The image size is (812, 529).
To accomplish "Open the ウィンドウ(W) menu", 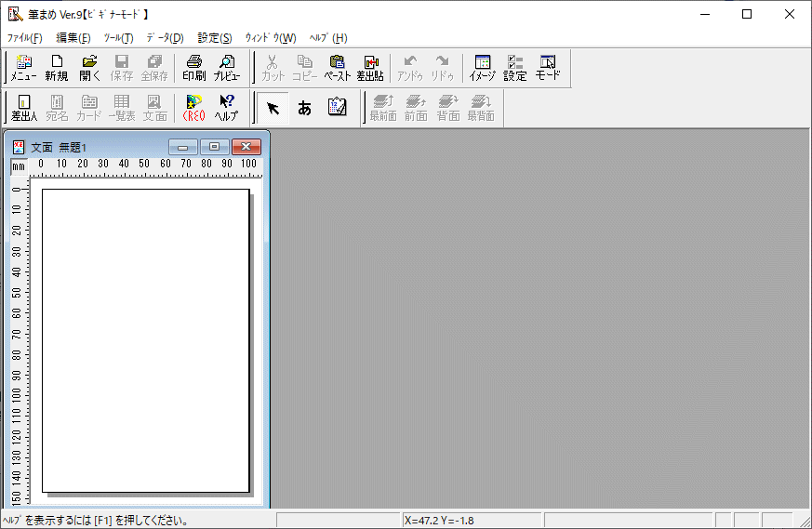I will click(x=271, y=38).
